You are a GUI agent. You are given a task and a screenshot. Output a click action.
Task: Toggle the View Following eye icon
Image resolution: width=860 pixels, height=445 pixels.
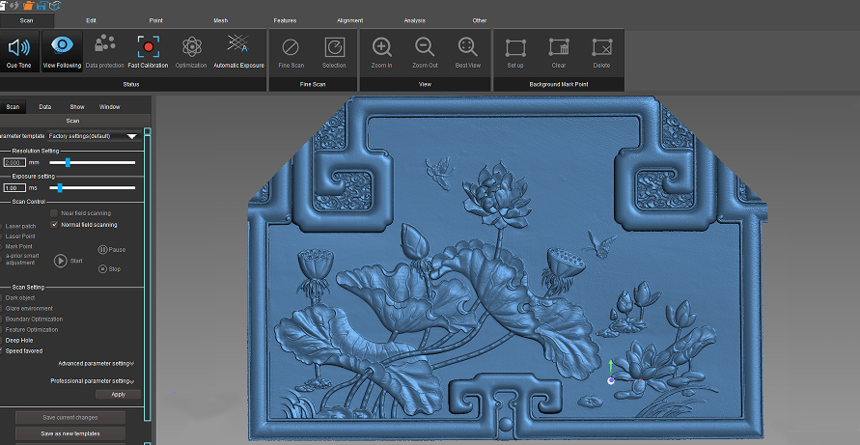tap(62, 45)
